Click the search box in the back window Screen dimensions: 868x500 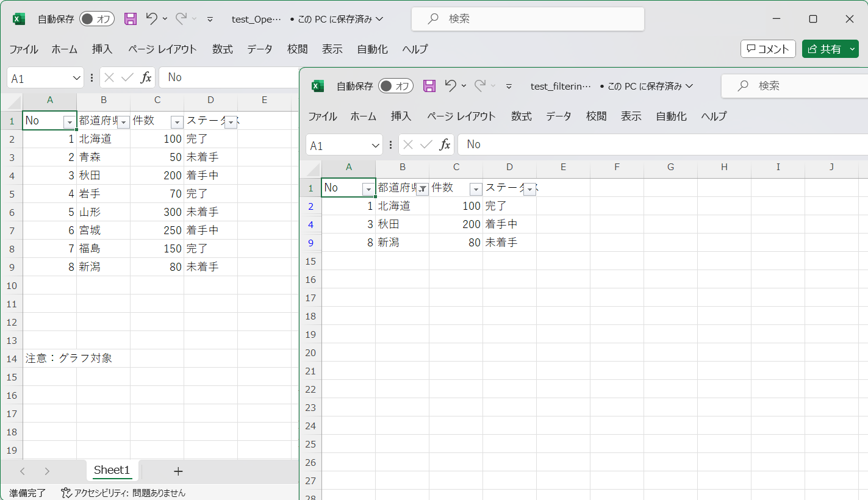coord(528,19)
